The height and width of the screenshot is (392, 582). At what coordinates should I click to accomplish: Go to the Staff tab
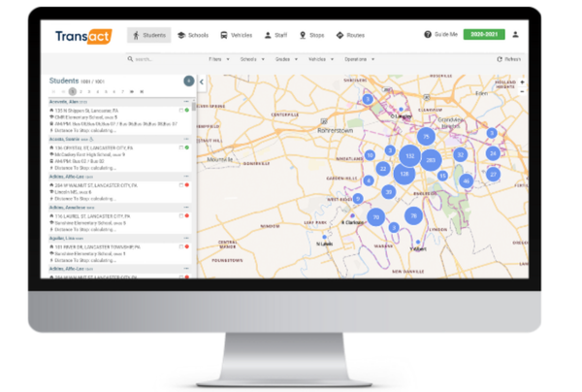275,35
